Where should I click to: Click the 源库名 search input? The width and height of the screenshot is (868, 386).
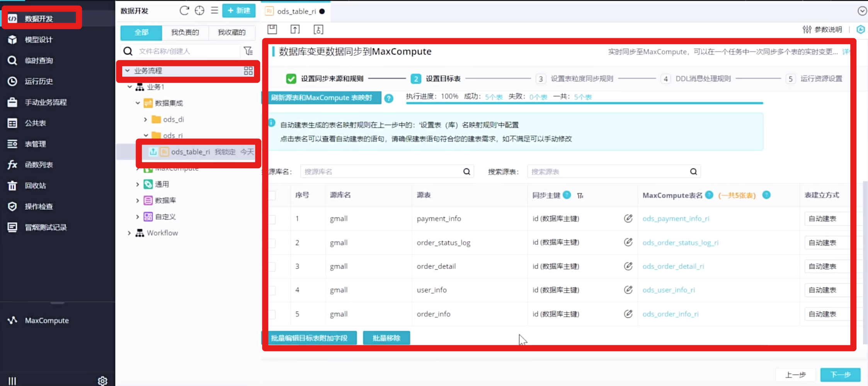(383, 172)
